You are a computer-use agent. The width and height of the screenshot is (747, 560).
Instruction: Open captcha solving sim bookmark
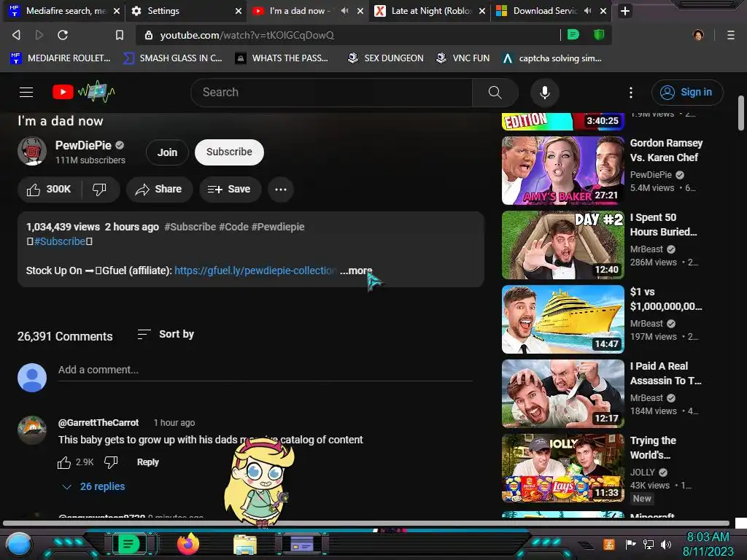(553, 58)
